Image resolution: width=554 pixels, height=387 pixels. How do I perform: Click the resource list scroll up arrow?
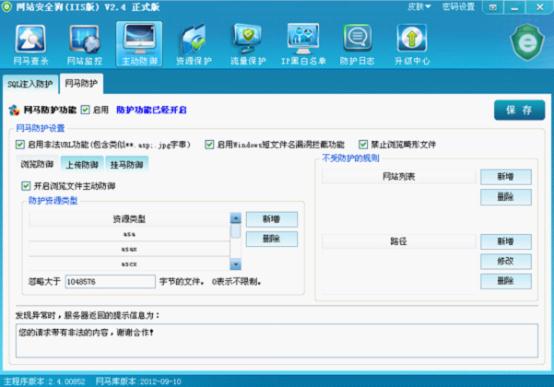pos(235,218)
